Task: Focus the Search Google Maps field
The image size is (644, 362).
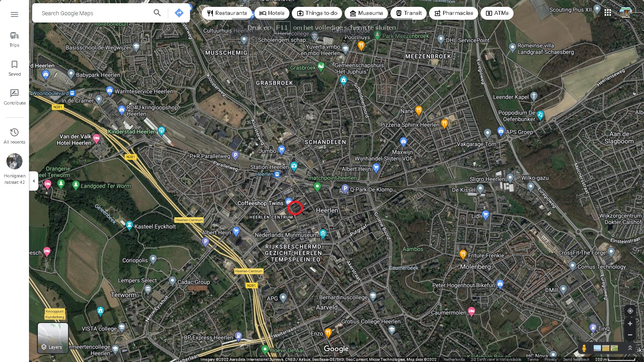Action: click(95, 13)
